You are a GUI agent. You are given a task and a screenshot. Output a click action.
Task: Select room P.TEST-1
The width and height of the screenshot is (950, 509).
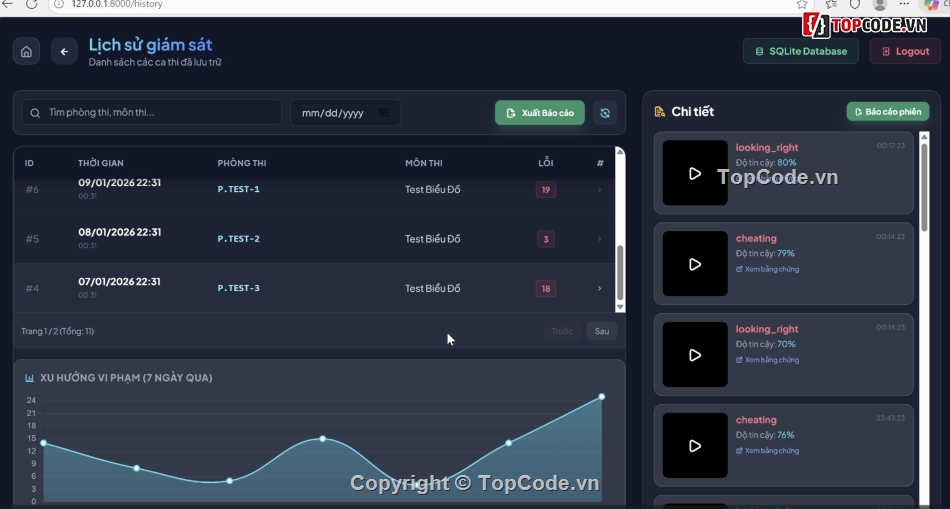point(238,189)
